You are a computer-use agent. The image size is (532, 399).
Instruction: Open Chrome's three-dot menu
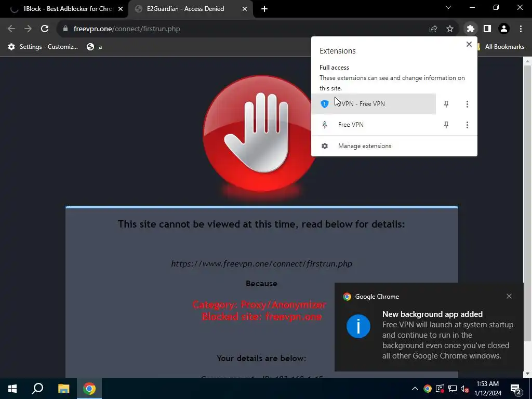521,29
